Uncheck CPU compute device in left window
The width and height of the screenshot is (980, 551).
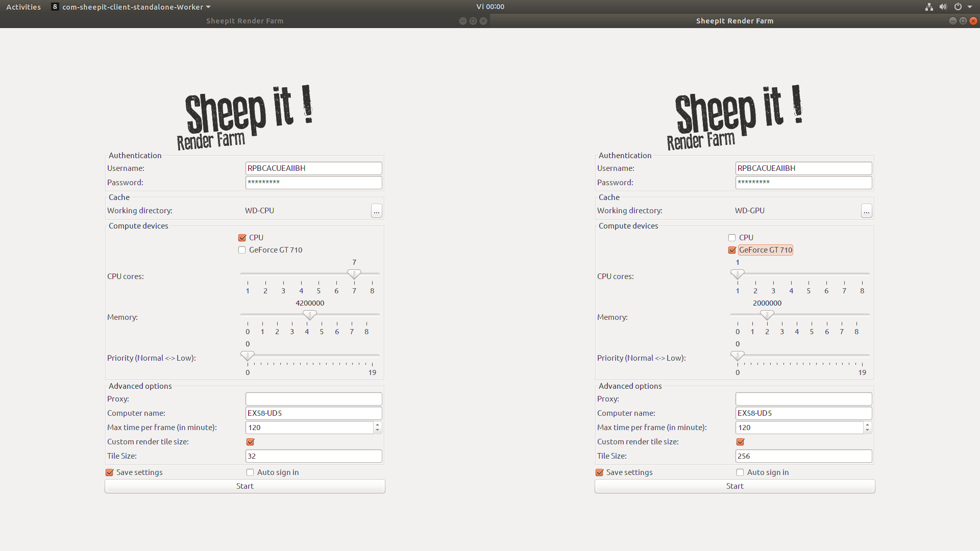click(x=242, y=238)
